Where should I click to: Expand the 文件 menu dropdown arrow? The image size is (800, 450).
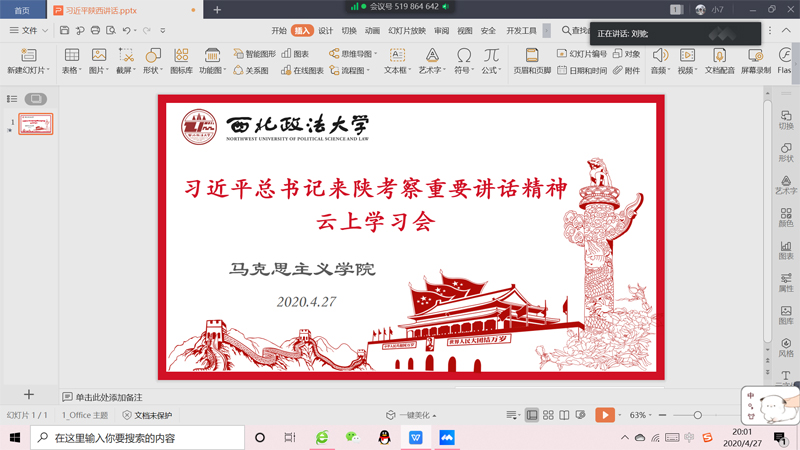click(x=45, y=31)
